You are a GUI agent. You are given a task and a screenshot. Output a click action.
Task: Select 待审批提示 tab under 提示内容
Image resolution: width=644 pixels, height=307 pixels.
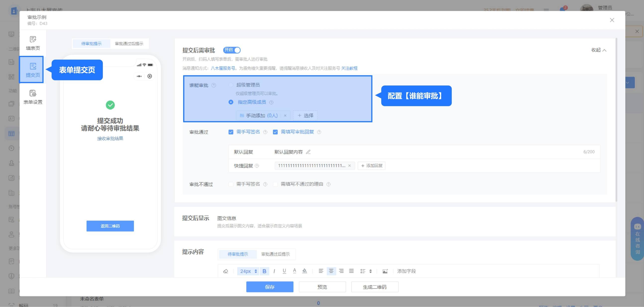(x=238, y=254)
